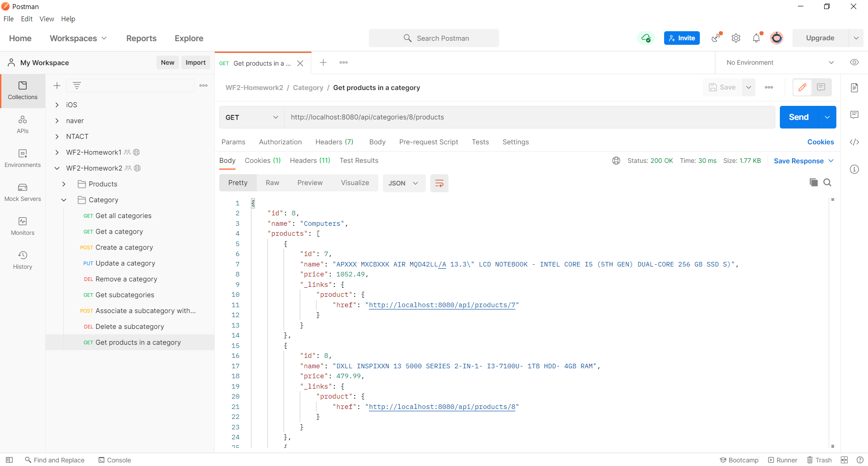Open the File menu
The height and width of the screenshot is (466, 868).
[x=9, y=19]
